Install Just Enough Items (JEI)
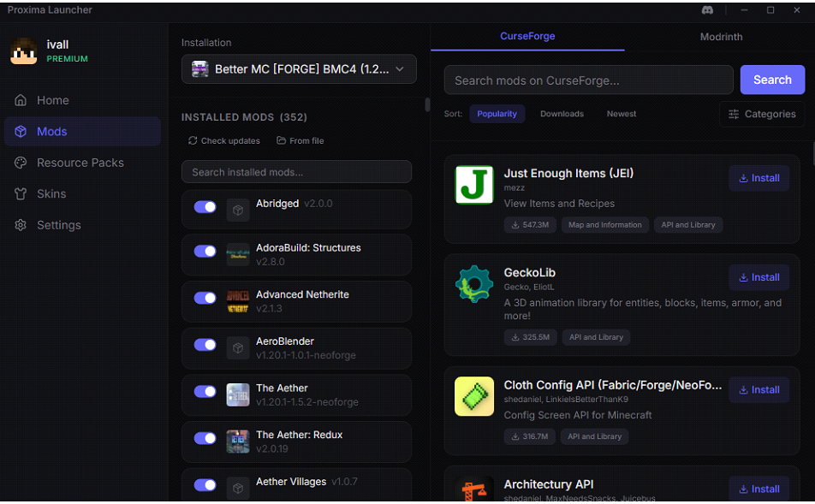The image size is (815, 504). click(758, 178)
